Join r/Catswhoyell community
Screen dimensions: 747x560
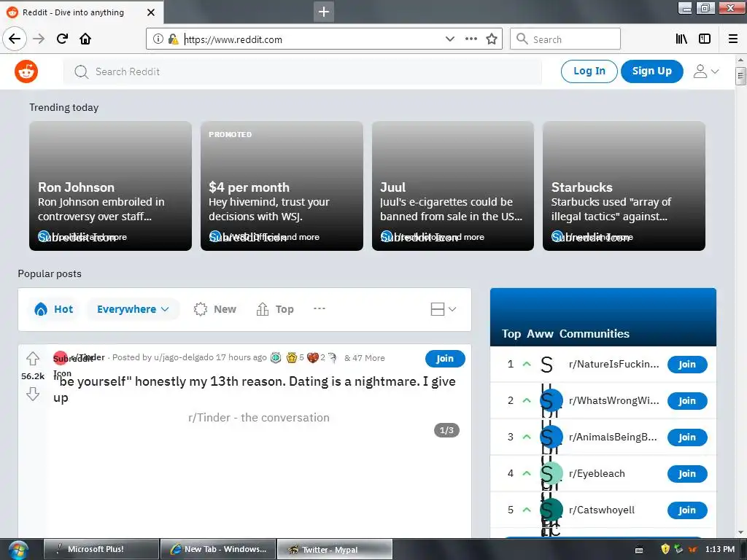[x=687, y=510]
